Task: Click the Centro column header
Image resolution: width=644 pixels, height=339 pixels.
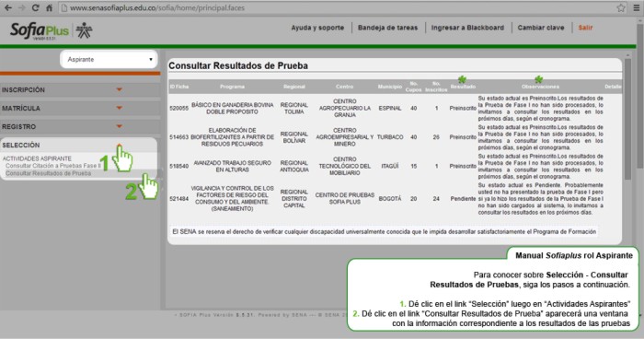Action: [344, 87]
